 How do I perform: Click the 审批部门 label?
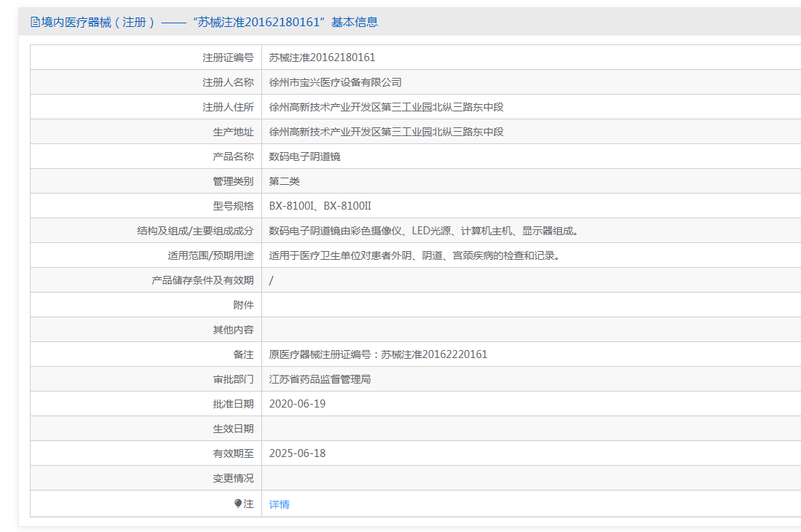pos(233,379)
